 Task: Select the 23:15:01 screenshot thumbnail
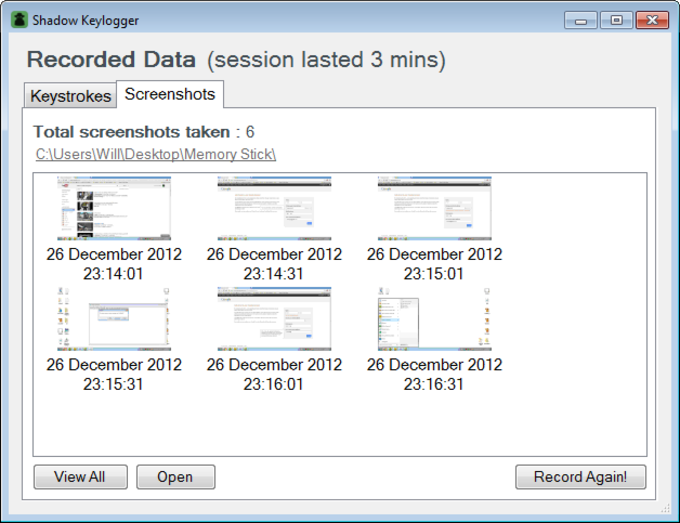click(x=435, y=208)
